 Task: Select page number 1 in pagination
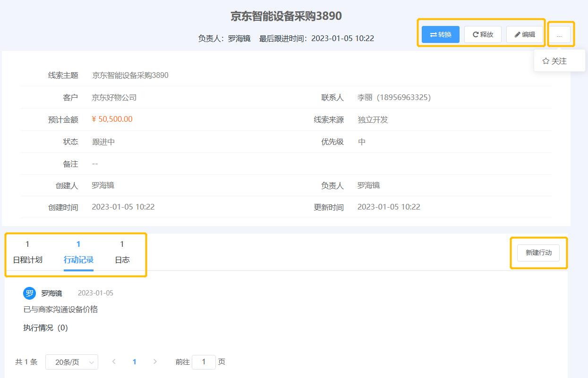point(135,362)
